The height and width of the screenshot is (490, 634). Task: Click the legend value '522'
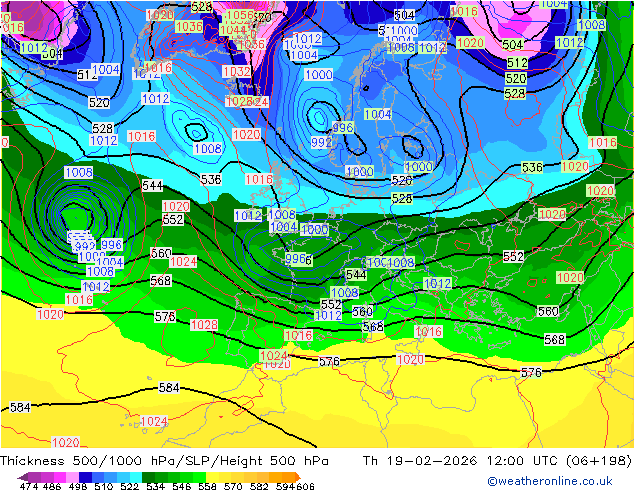click(x=129, y=486)
